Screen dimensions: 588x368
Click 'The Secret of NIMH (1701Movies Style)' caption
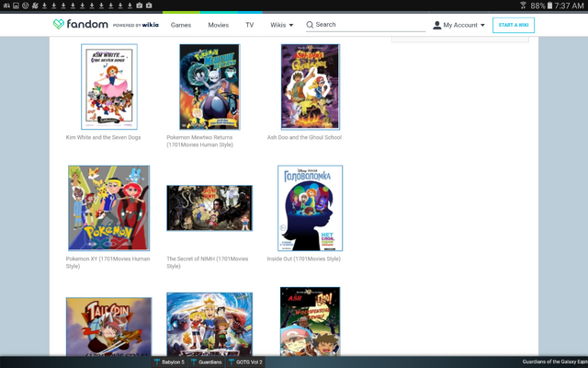(x=208, y=262)
